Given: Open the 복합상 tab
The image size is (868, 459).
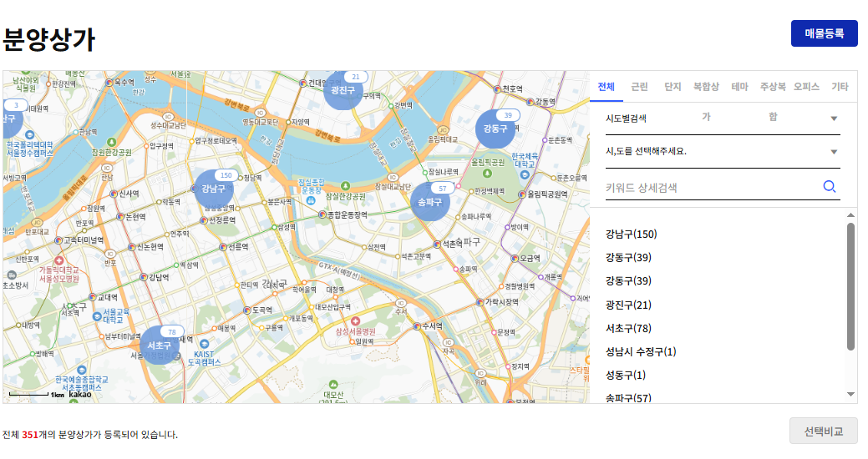Looking at the screenshot, I should click(707, 86).
